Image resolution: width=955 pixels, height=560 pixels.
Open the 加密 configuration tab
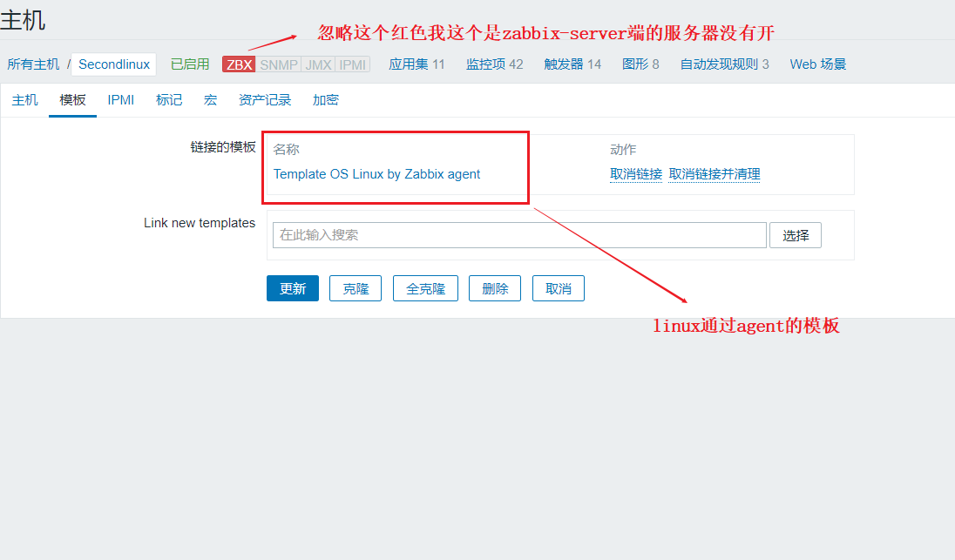pos(325,99)
